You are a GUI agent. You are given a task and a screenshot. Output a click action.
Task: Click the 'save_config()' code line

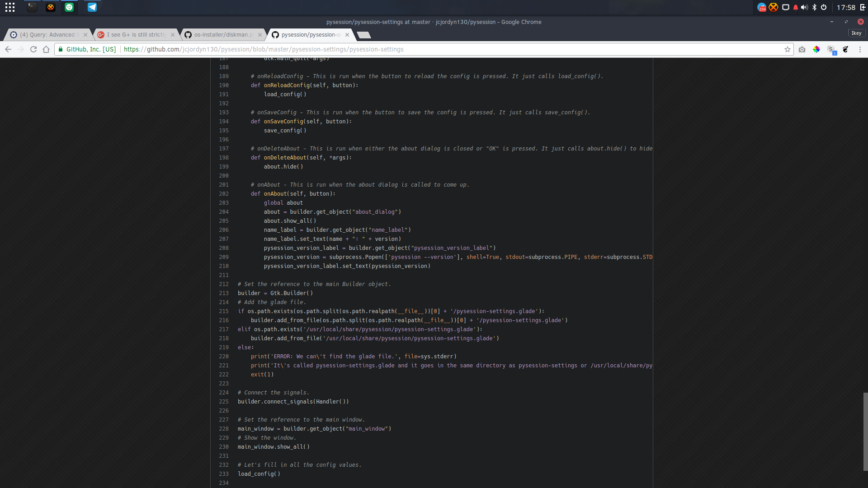pos(285,131)
